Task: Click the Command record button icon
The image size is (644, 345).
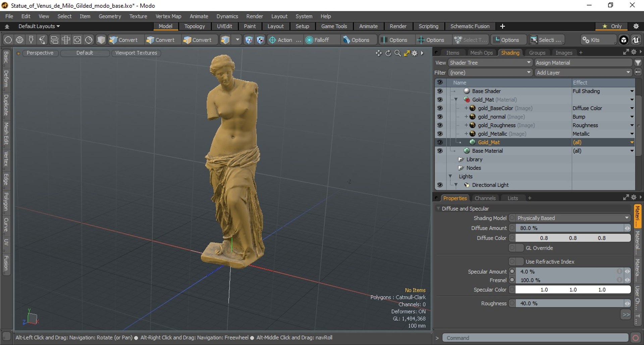Action: (x=636, y=338)
